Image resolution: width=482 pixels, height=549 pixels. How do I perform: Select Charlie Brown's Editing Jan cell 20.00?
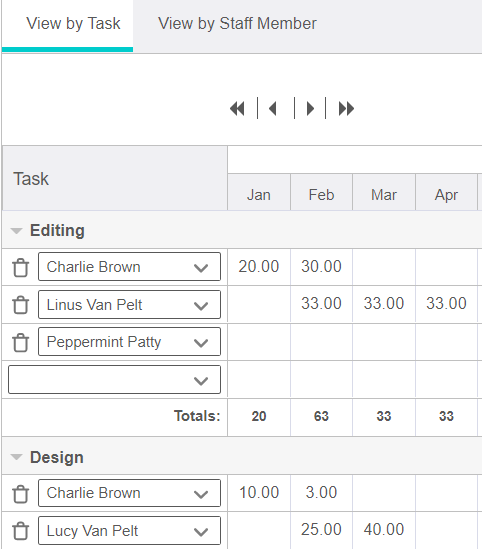click(259, 267)
